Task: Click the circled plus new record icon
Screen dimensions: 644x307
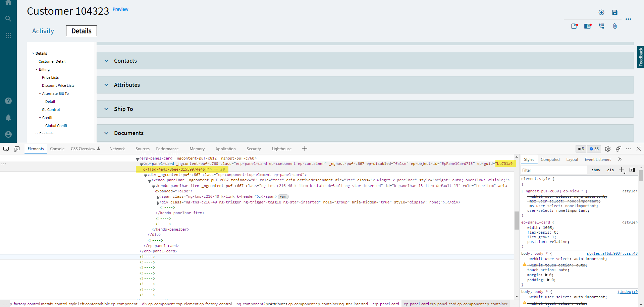Action: click(x=601, y=12)
